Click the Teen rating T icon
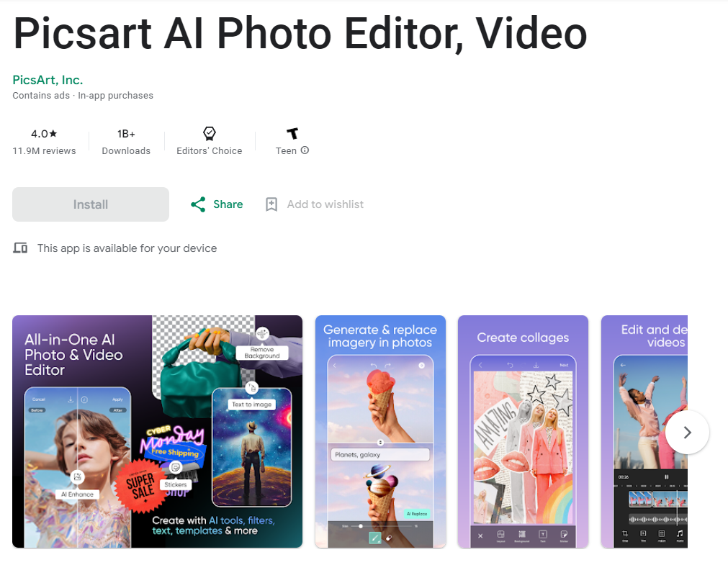This screenshot has width=728, height=583. tap(292, 134)
